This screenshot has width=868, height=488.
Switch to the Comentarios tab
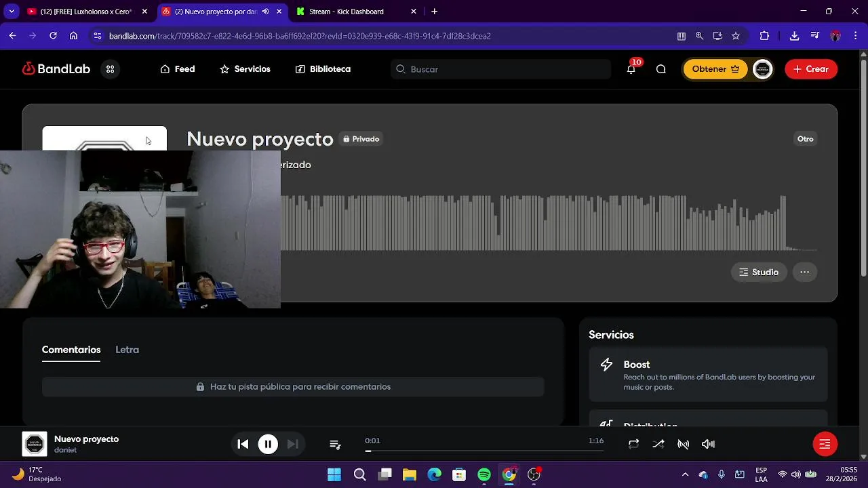(71, 350)
